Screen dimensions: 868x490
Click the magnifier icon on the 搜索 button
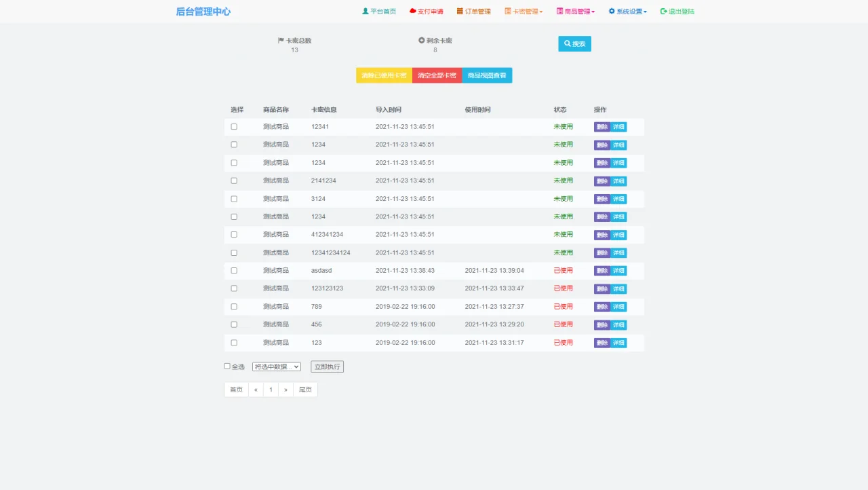point(567,43)
